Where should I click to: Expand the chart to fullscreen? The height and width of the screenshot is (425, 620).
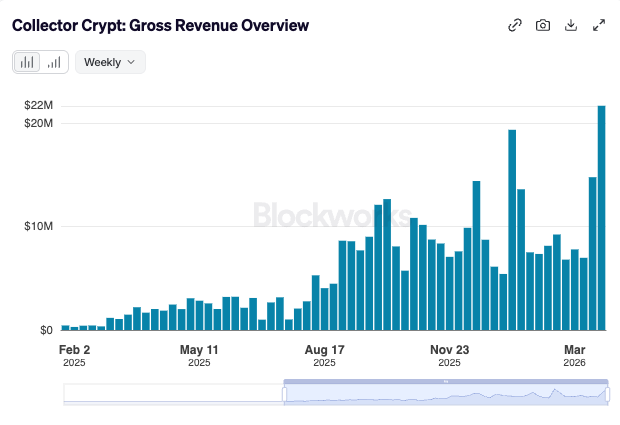[x=599, y=25]
